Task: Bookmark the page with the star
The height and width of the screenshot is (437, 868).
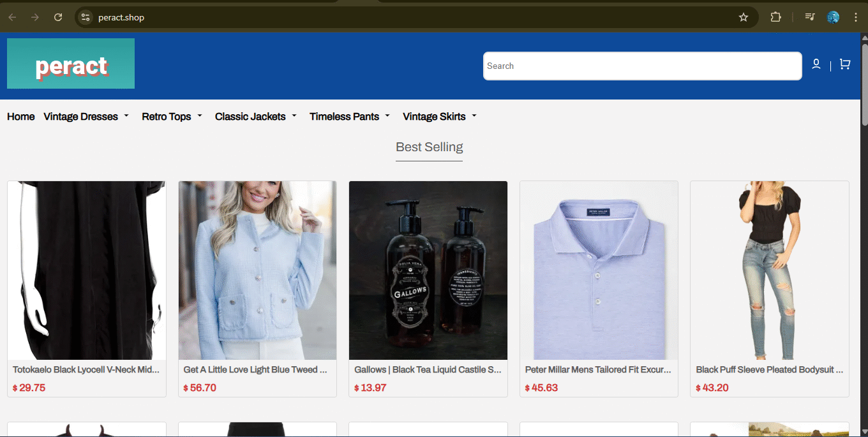Action: click(743, 17)
